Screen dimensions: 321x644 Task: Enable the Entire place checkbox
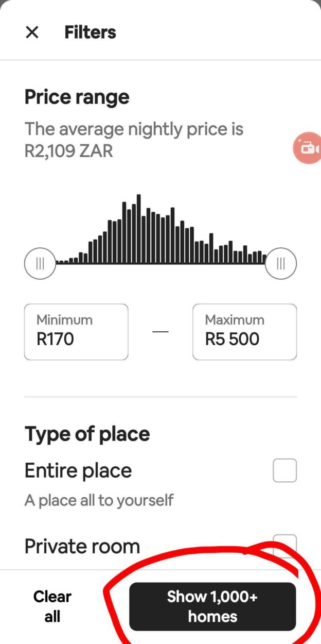point(284,470)
